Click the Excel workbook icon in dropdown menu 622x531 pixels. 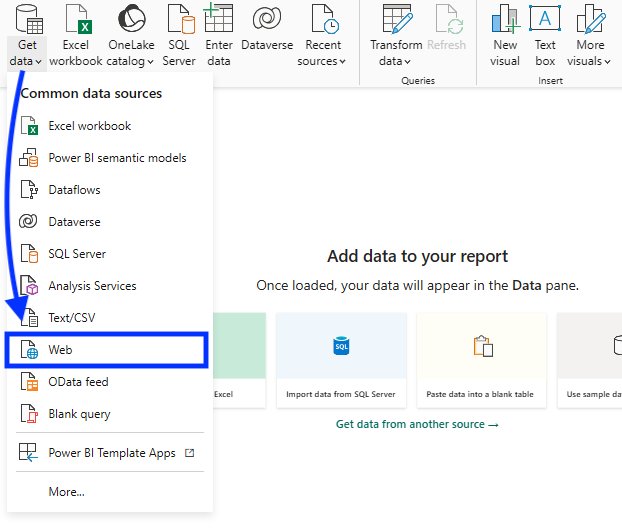(x=29, y=126)
